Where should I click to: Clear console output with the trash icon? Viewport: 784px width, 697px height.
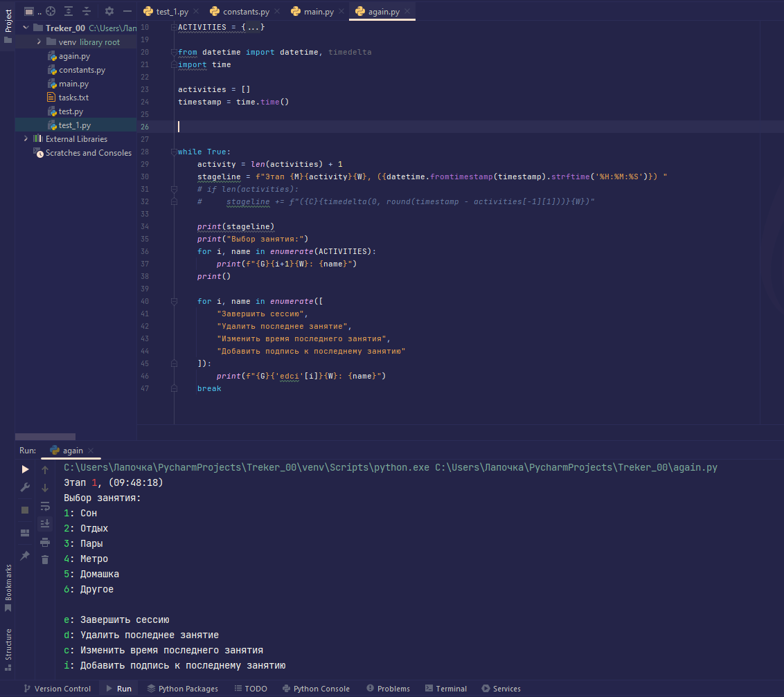[x=45, y=559]
